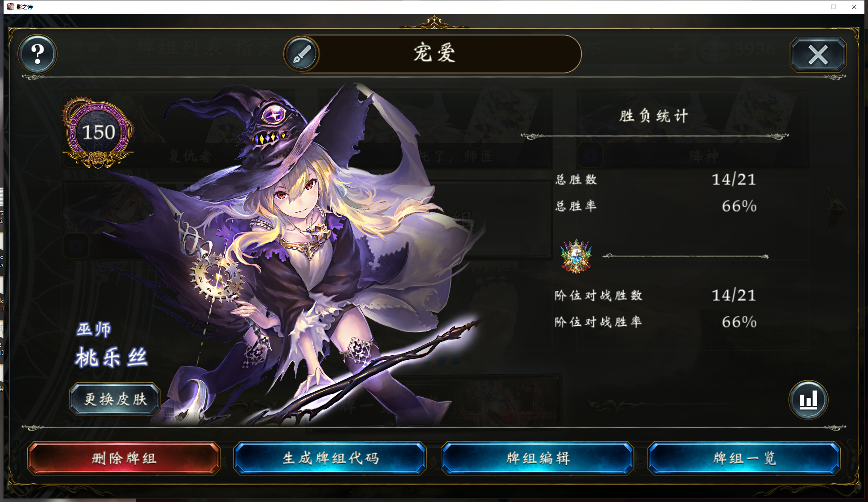Click the level 150 emblem badge

point(98,133)
